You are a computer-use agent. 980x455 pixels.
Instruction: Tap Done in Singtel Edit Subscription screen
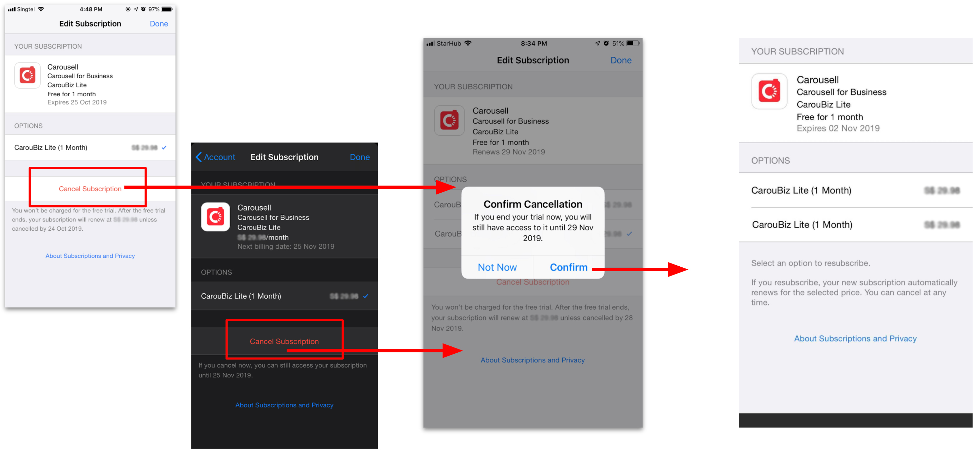click(159, 24)
